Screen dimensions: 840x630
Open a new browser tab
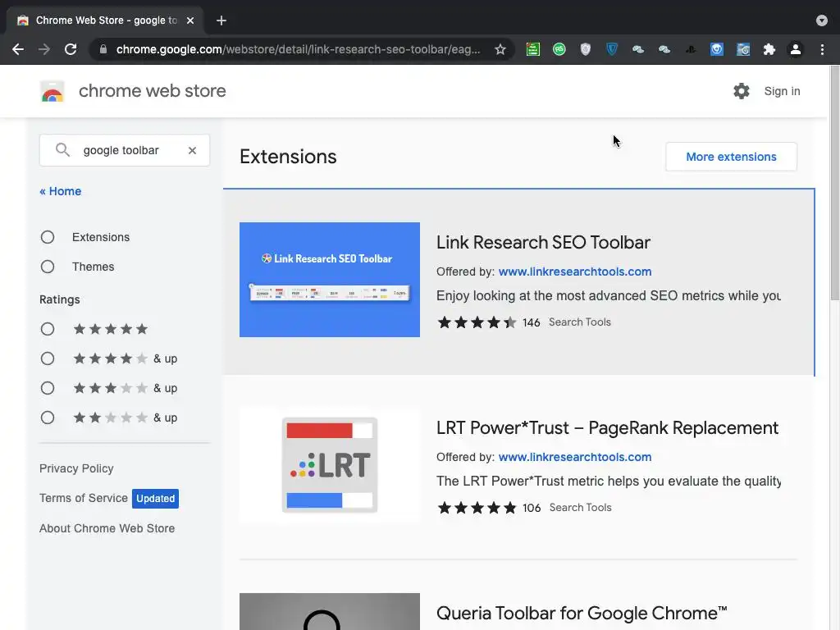point(221,21)
